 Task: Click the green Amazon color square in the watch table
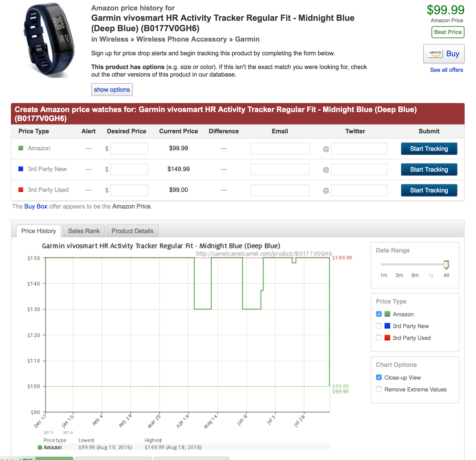21,148
